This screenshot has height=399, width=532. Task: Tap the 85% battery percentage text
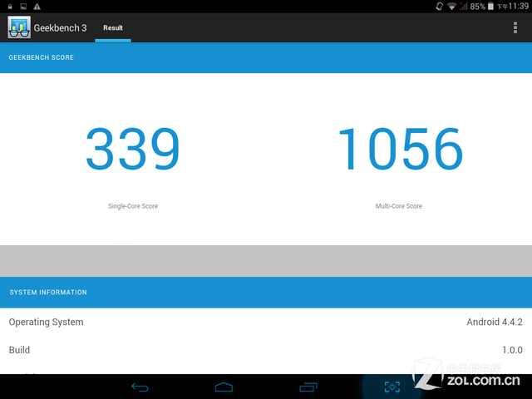(477, 7)
